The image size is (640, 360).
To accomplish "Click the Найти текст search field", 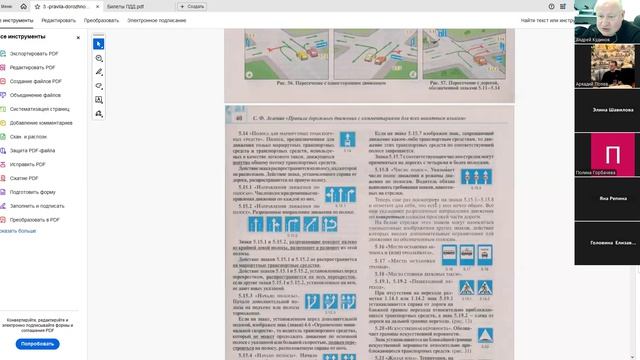I will coord(547,20).
